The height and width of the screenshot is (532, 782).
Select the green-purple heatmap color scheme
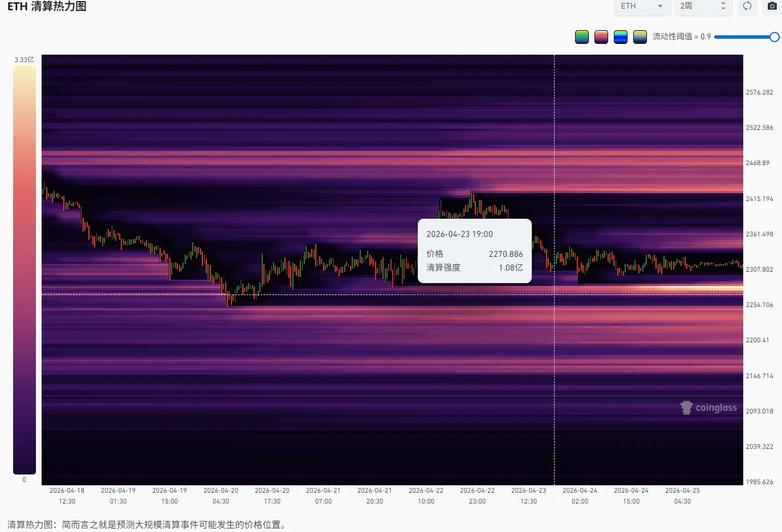tap(582, 37)
